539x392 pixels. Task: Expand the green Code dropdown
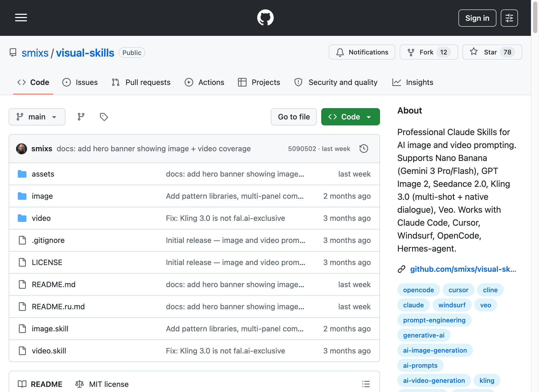350,117
